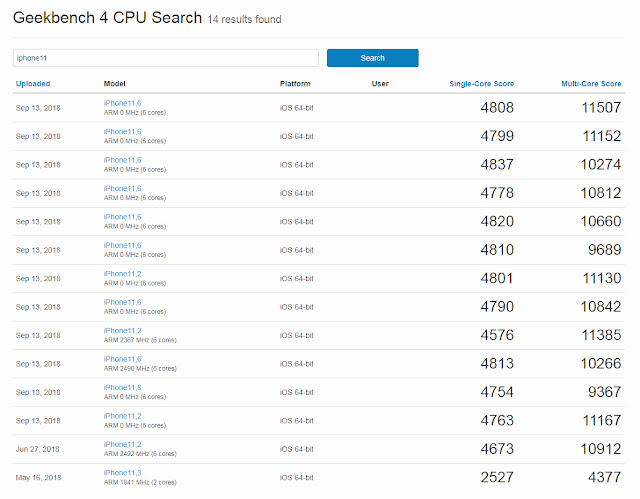Open the iPhone11,2 result scoring 4801
The height and width of the screenshot is (499, 640).
pos(122,274)
